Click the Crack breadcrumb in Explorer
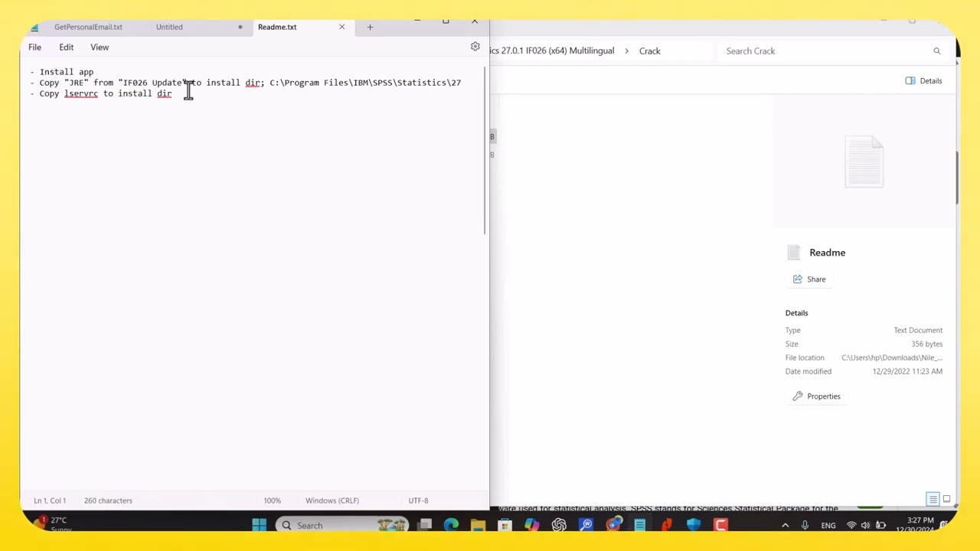 [649, 51]
